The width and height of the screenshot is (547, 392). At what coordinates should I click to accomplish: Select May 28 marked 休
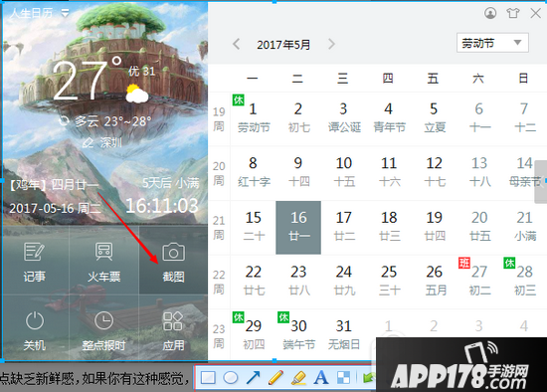tap(524, 282)
